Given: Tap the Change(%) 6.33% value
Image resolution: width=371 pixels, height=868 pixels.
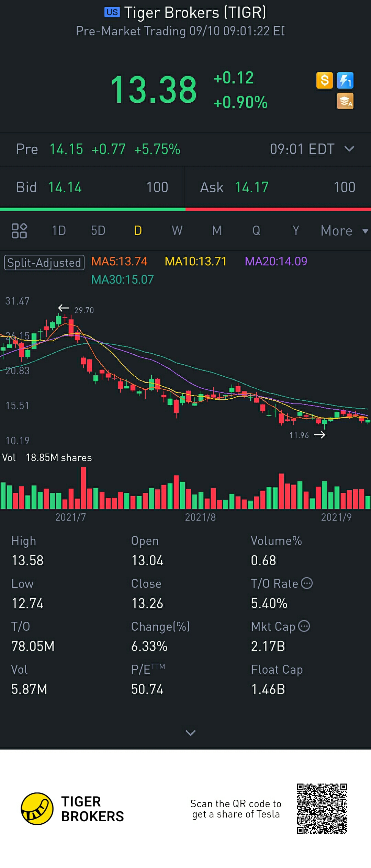Looking at the screenshot, I should click(x=149, y=646).
